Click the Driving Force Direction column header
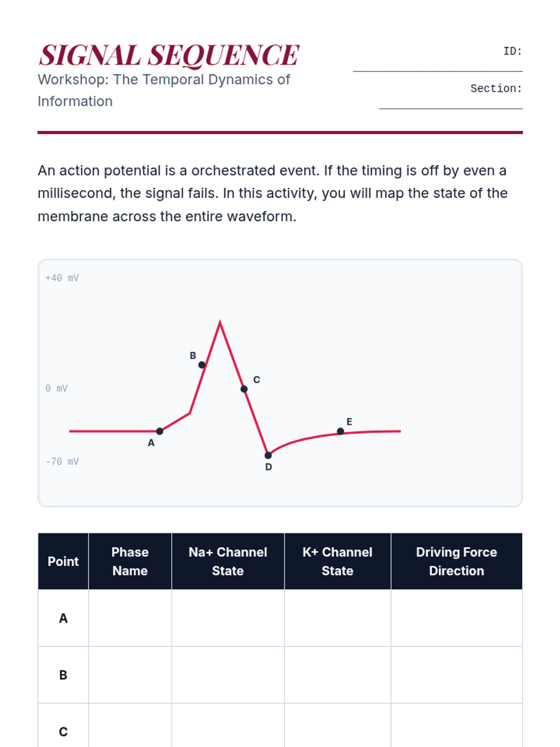This screenshot has height=747, width=560. tap(456, 561)
